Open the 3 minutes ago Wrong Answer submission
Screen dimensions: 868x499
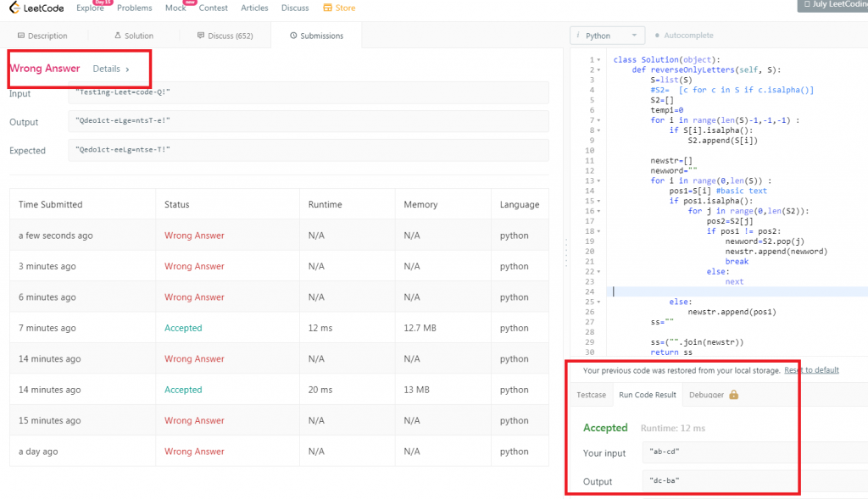pyautogui.click(x=194, y=266)
